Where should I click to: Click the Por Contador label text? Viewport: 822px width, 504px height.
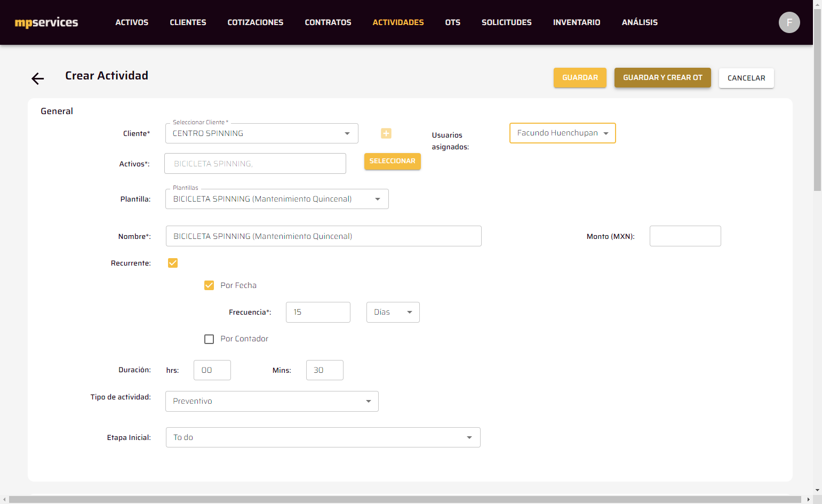pos(244,339)
